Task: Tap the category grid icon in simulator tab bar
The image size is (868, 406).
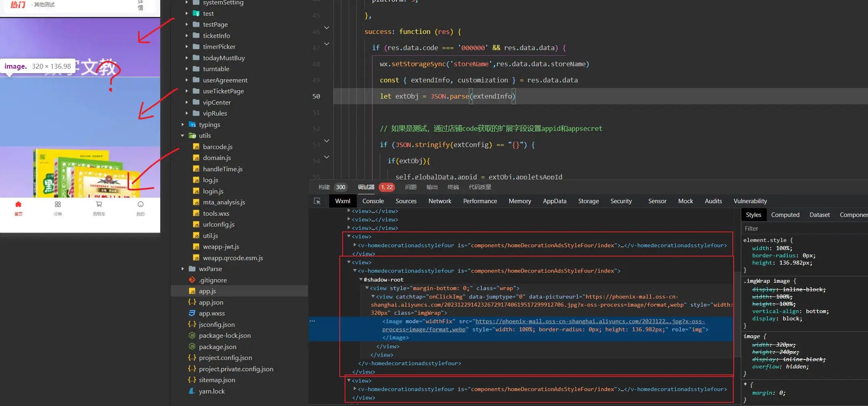Action: tap(58, 204)
